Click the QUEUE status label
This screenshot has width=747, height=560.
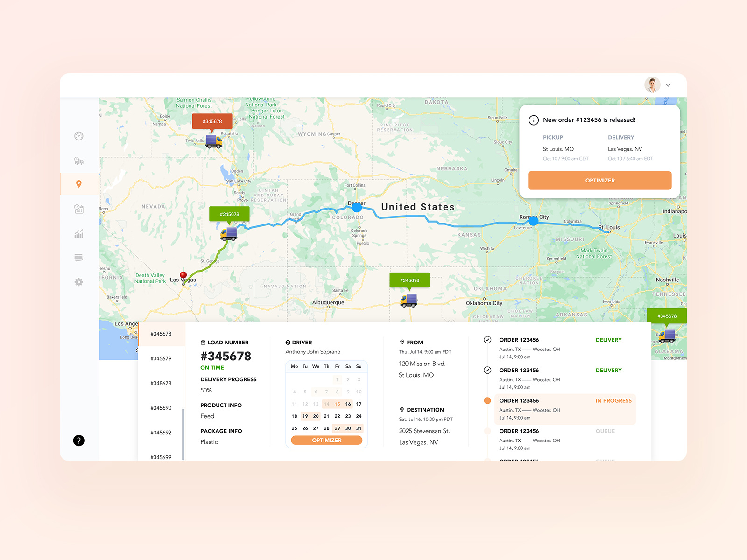[605, 431]
